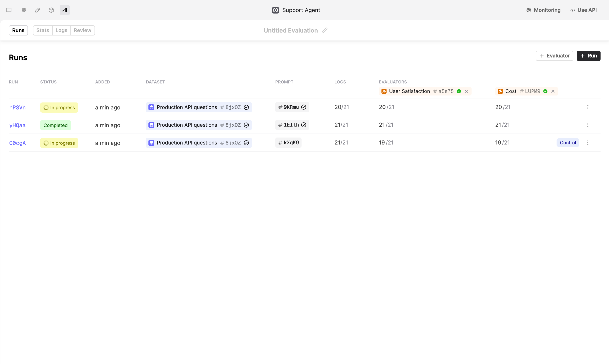
Task: Open the options menu for run C0cgA
Action: click(588, 143)
